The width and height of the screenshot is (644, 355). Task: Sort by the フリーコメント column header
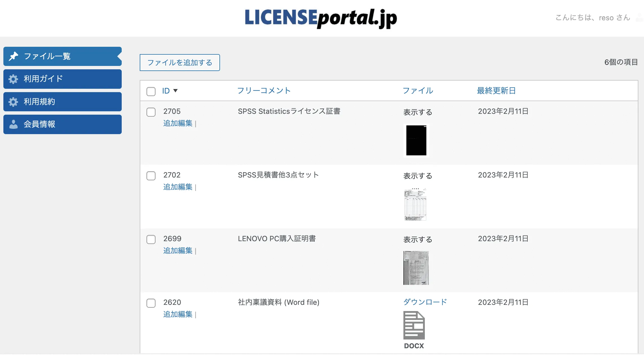[264, 91]
